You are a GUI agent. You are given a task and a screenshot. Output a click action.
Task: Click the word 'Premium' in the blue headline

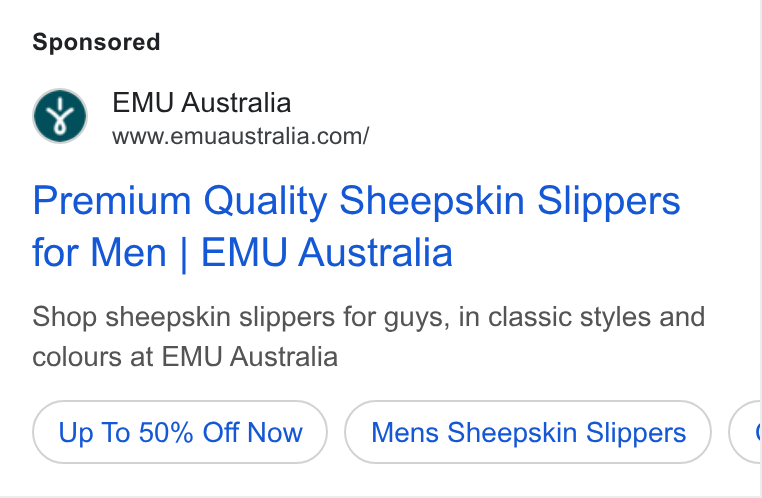(x=112, y=201)
